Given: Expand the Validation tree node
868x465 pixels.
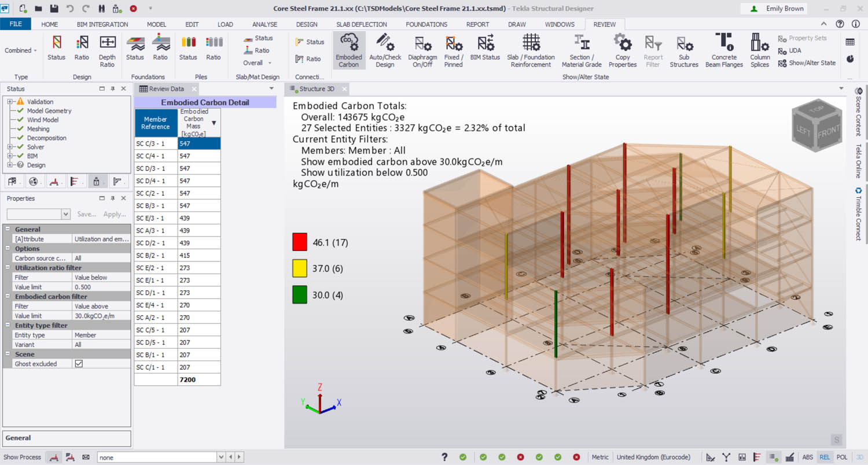Looking at the screenshot, I should click(x=10, y=102).
